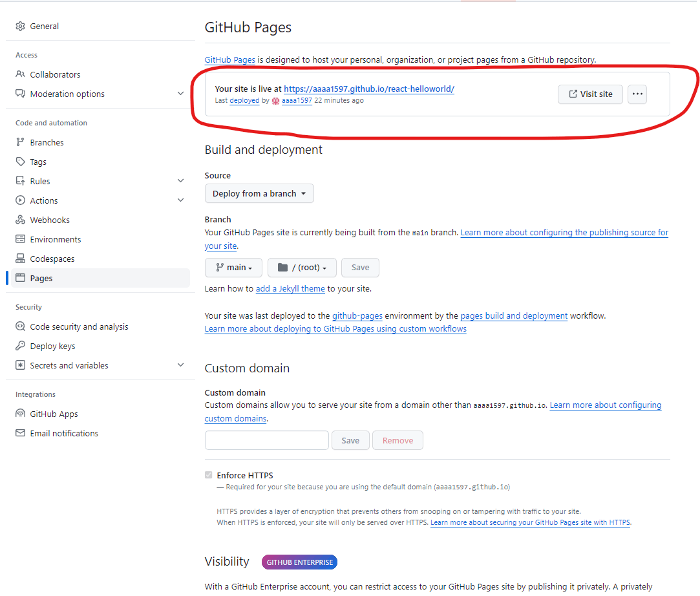This screenshot has height=596, width=700.
Task: Click the Moderation options comment icon
Action: point(20,94)
